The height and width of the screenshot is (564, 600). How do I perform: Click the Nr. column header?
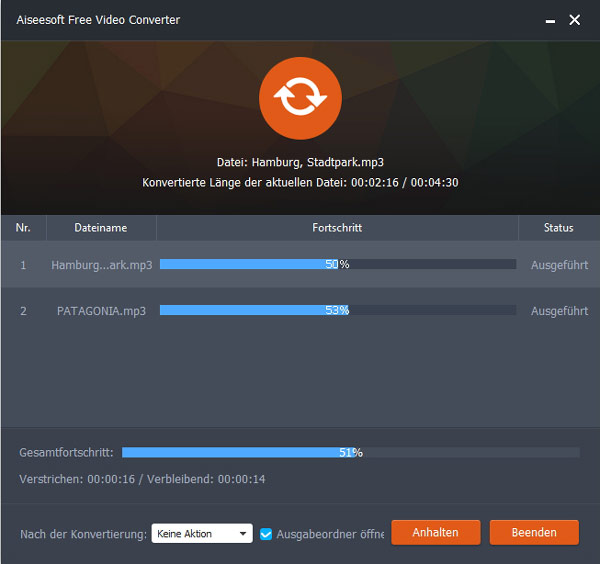[23, 228]
